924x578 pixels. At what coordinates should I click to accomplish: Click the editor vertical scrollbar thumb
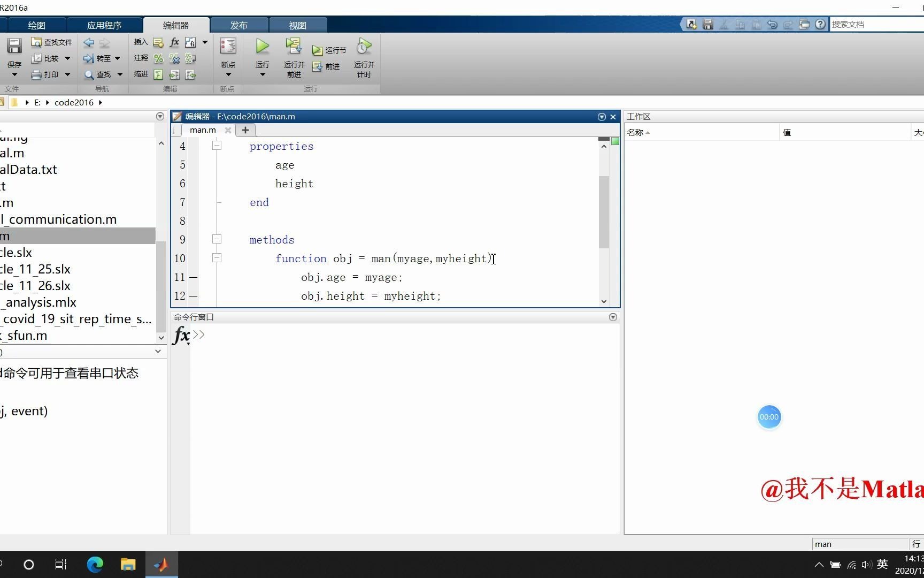(x=604, y=212)
